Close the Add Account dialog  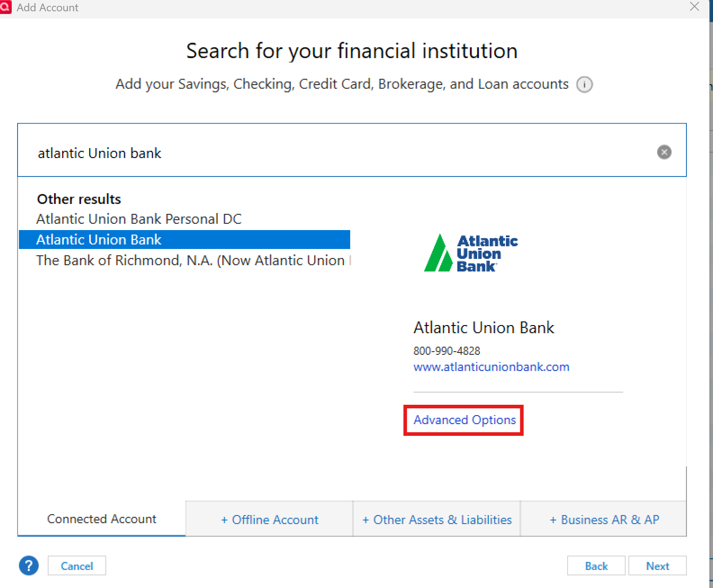pyautogui.click(x=695, y=7)
